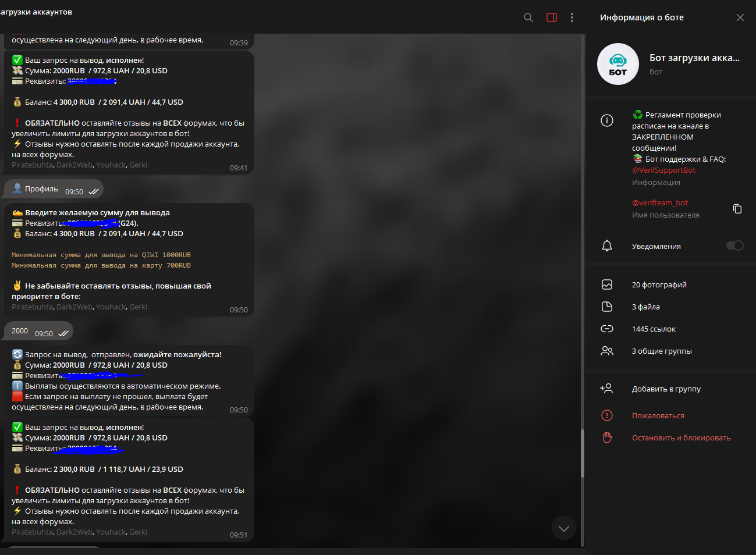
Task: Close the bot information panel
Action: point(740,17)
